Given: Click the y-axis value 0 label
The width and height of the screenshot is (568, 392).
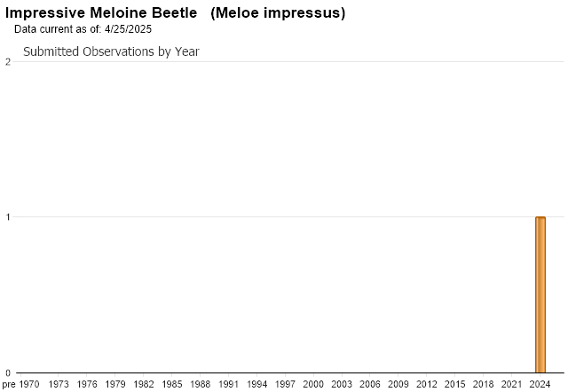Looking at the screenshot, I should tap(8, 372).
